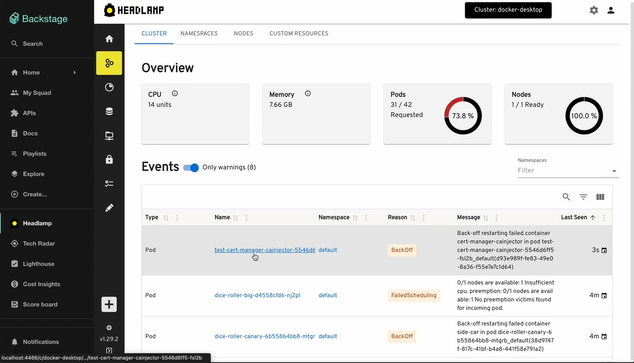This screenshot has width=634, height=363.
Task: Toggle the Only warnings switch
Action: (191, 167)
